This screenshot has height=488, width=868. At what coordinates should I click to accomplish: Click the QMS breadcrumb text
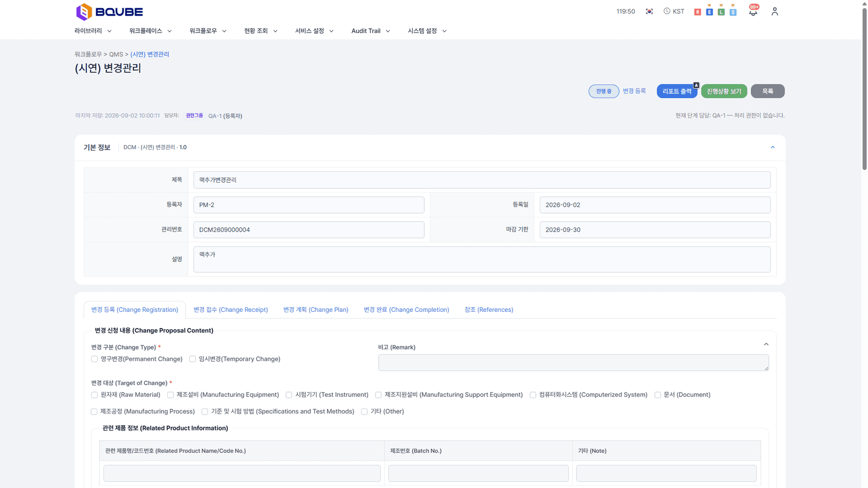(116, 54)
